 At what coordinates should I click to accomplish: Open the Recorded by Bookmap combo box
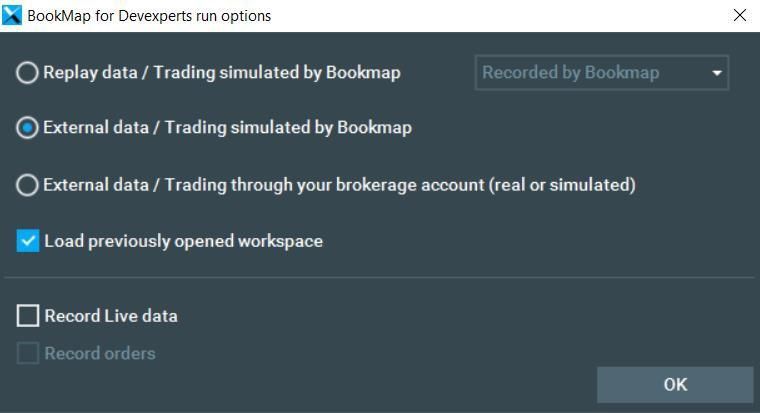click(602, 73)
